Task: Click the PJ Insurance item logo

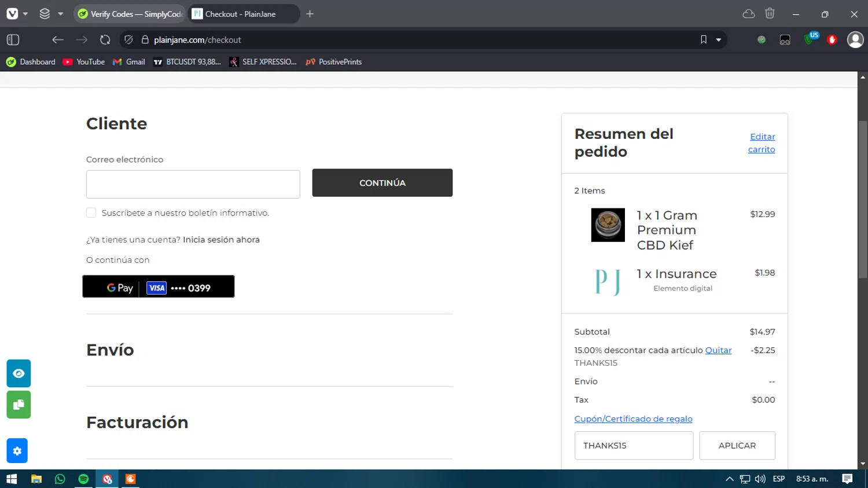Action: tap(608, 282)
